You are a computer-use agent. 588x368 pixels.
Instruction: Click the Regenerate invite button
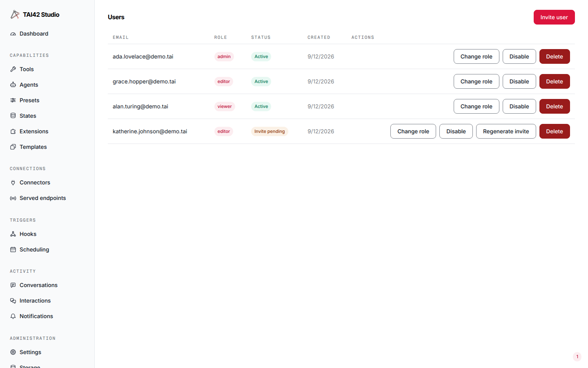point(506,131)
